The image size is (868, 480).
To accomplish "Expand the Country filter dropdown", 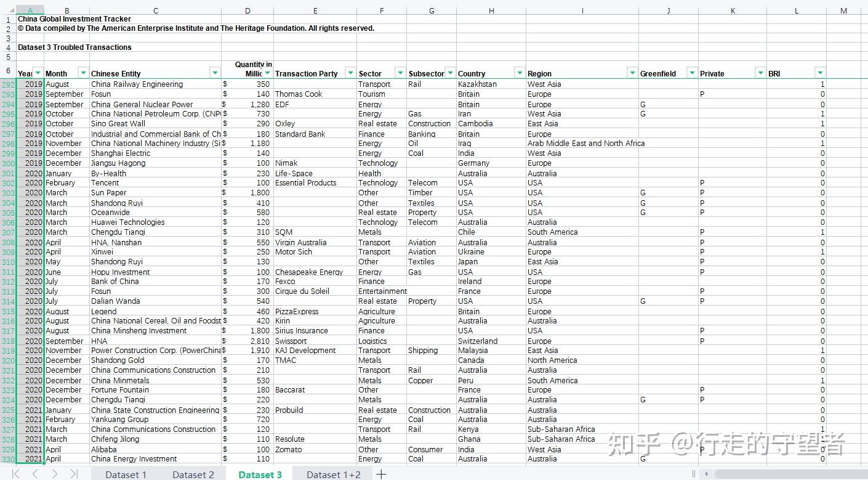I will (520, 73).
